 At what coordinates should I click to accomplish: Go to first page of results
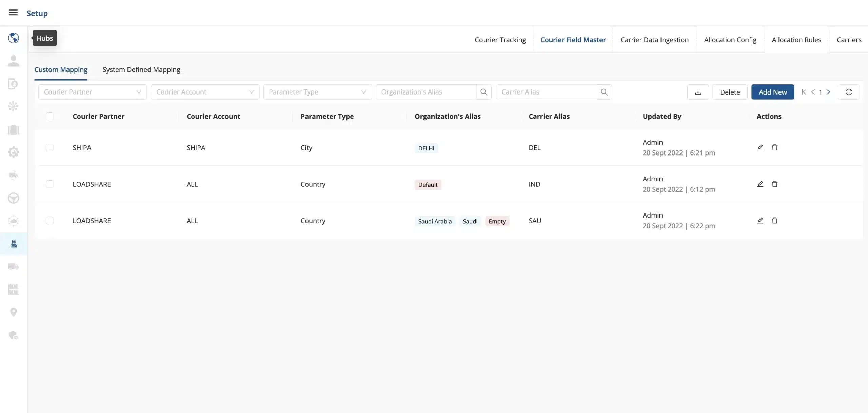tap(804, 92)
